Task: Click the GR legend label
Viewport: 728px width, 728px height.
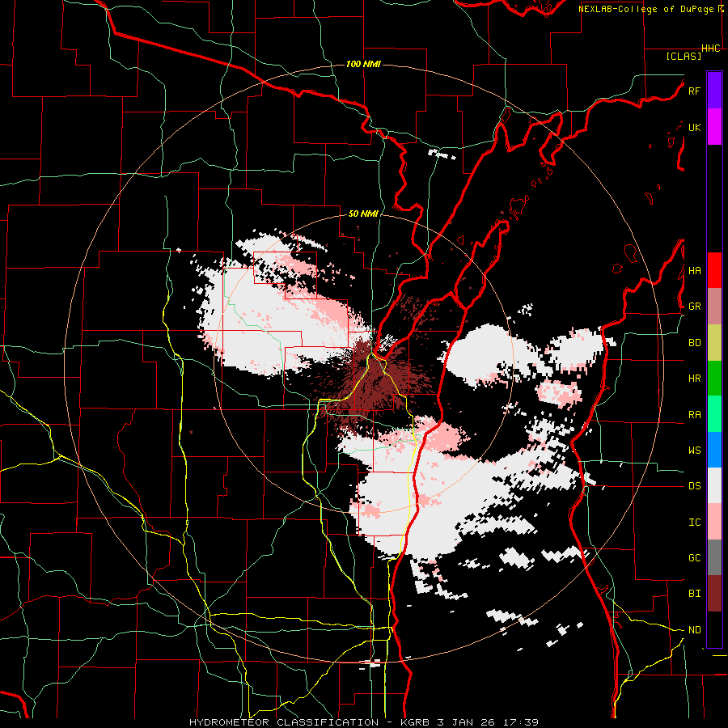Action: [694, 307]
